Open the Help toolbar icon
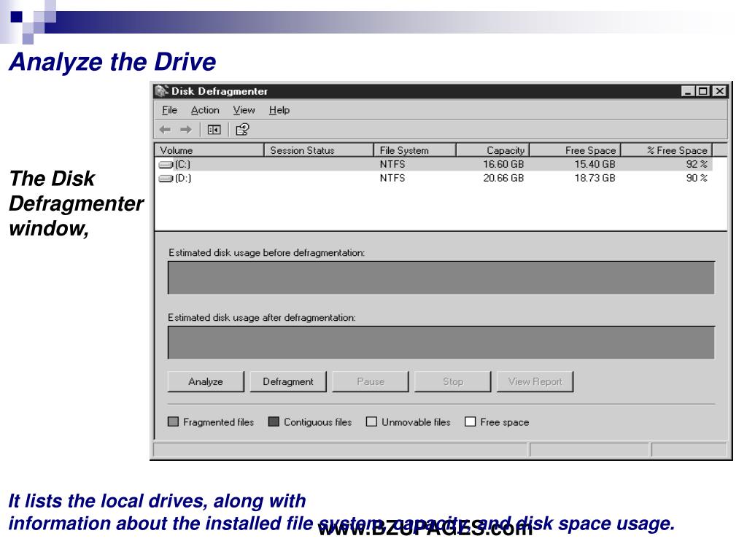Screen dimensions: 747x560 pyautogui.click(x=242, y=130)
